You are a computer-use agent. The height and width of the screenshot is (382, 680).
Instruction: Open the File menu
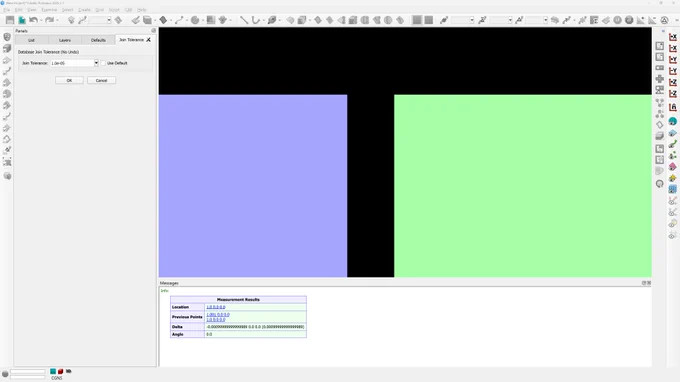tap(7, 10)
